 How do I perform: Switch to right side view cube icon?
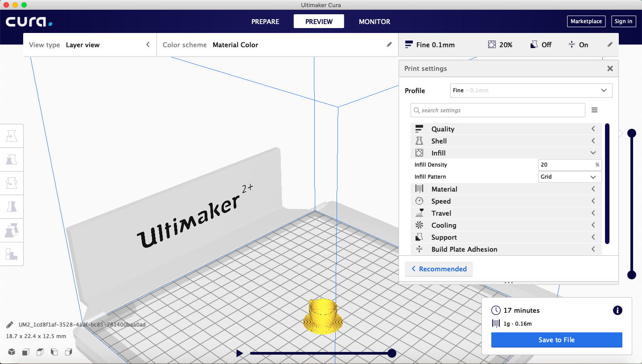point(69,352)
